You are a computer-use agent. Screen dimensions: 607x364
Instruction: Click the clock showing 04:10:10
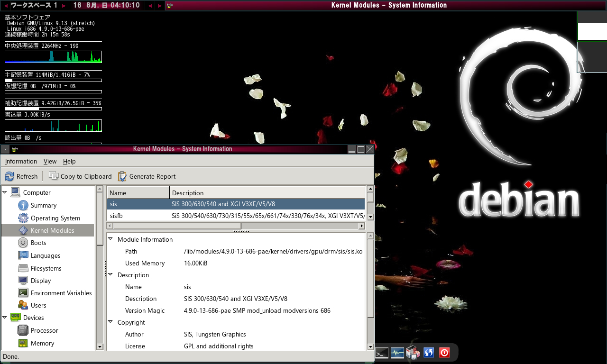click(x=125, y=5)
